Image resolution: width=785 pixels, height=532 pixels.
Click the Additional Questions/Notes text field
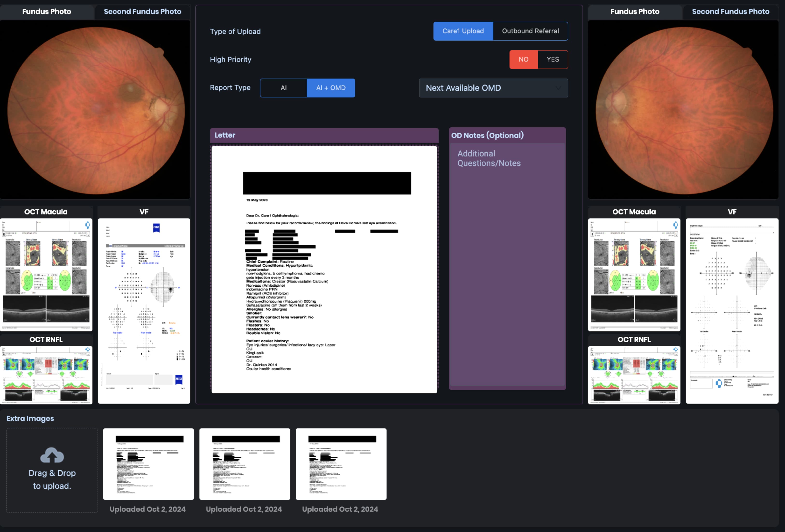(x=507, y=263)
